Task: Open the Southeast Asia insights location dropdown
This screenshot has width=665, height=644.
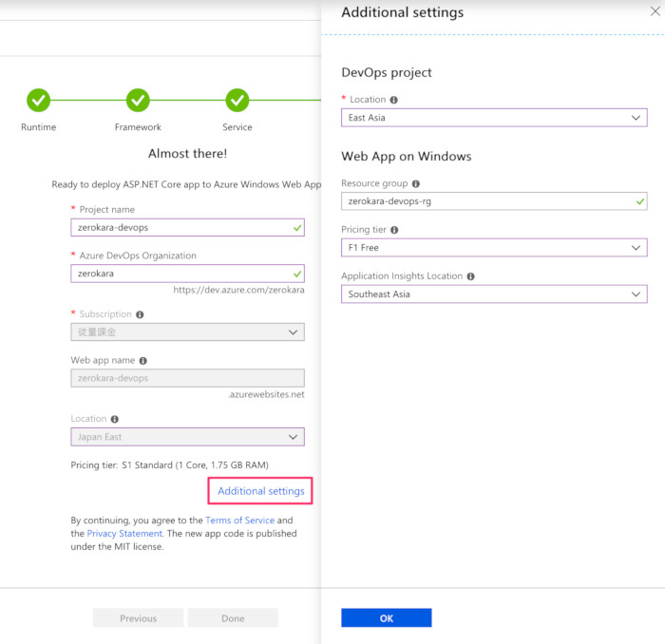Action: [x=494, y=294]
